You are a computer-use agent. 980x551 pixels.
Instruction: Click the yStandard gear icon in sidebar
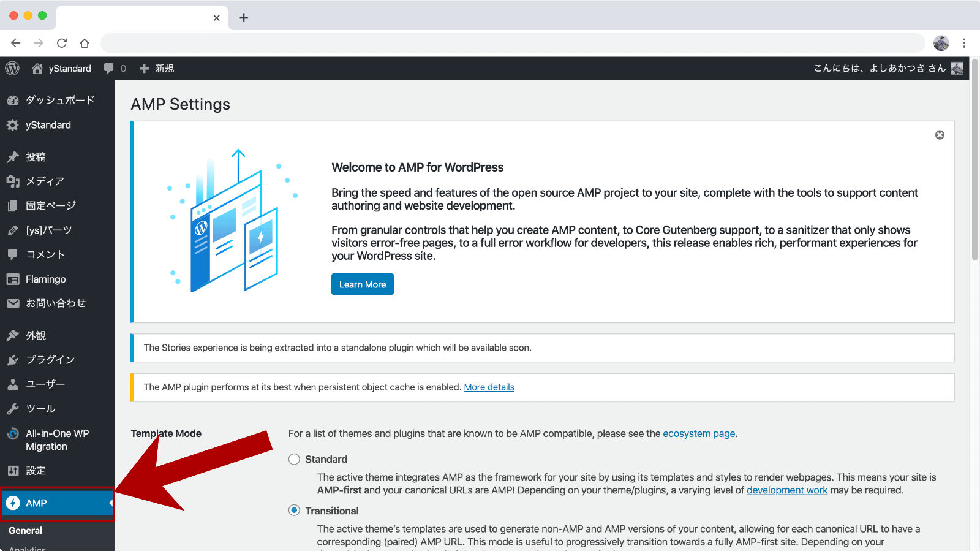[13, 125]
